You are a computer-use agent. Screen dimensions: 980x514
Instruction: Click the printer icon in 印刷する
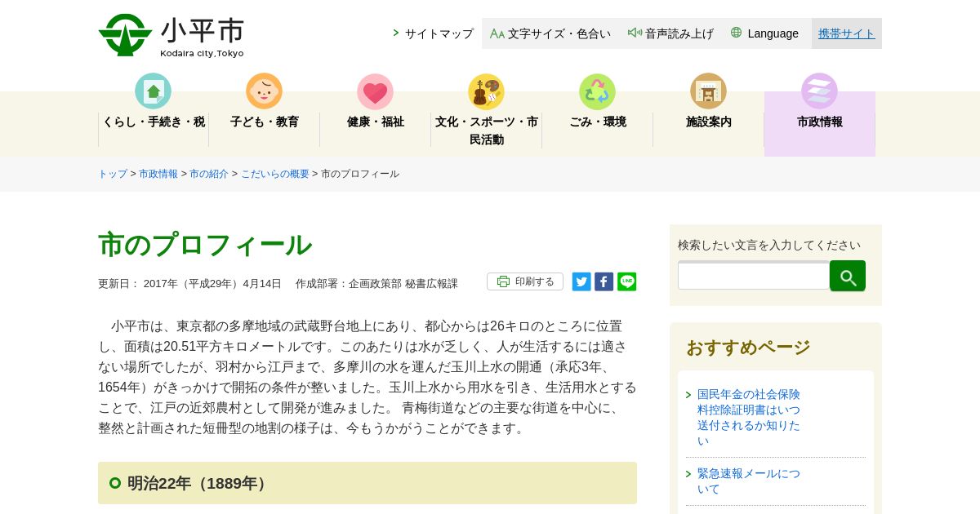tap(503, 281)
